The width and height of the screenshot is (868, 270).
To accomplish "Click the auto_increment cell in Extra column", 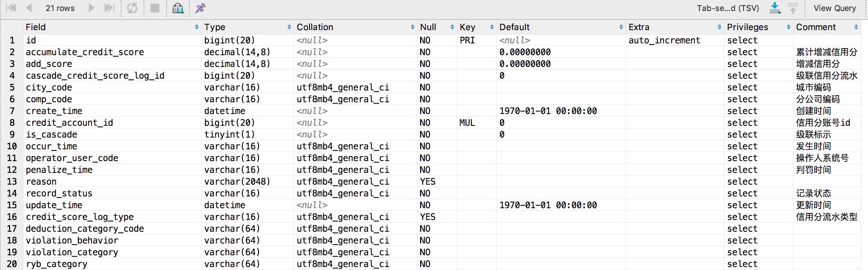I will [x=664, y=40].
